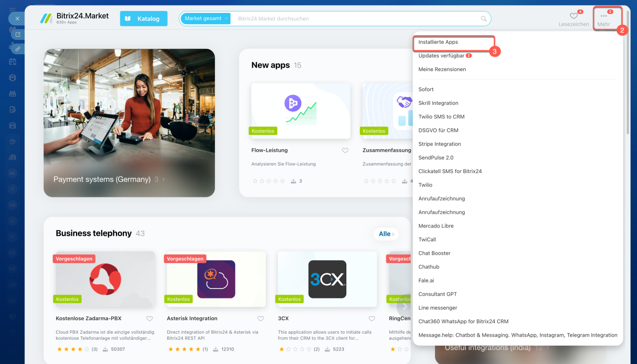This screenshot has width=637, height=364.
Task: Open Payment systems (Germany) collection arrow
Action: pyautogui.click(x=164, y=180)
